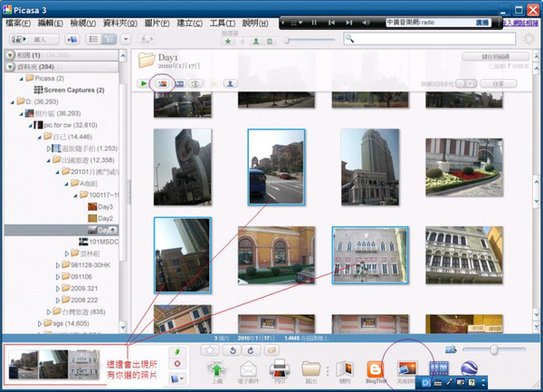The width and height of the screenshot is (543, 392).
Task: Click the star icon in Day1 folder header
Action: click(x=214, y=83)
